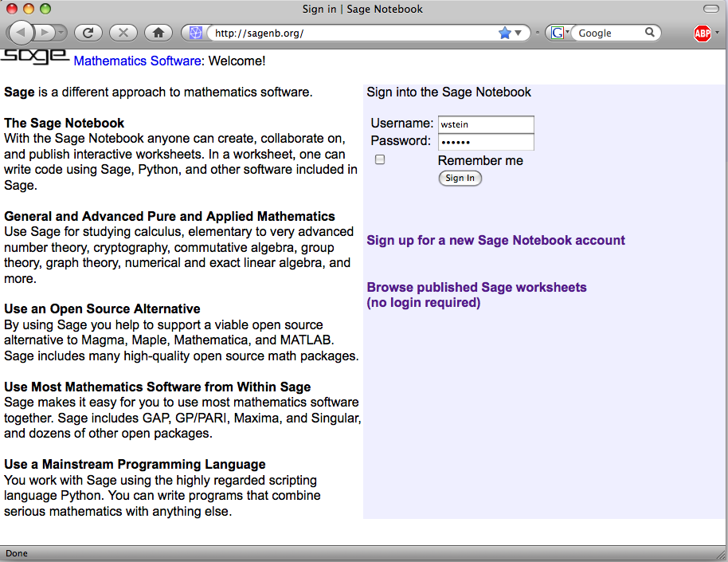Screen dimensions: 728x562
Task: Click the Adblock Plus ABP icon
Action: click(x=702, y=33)
